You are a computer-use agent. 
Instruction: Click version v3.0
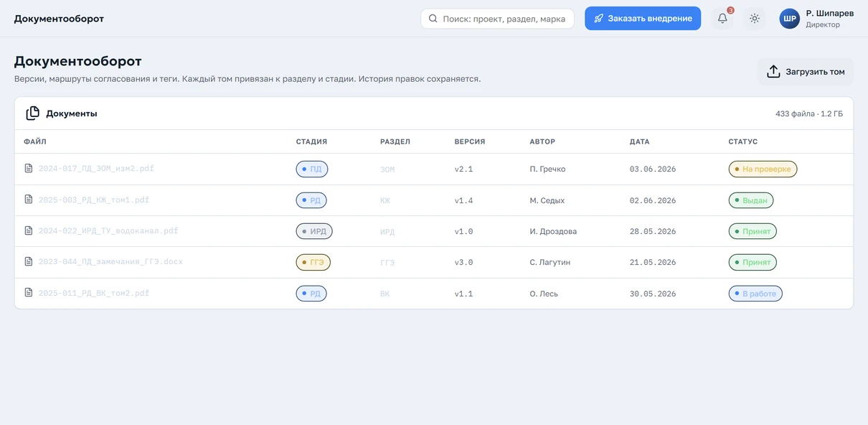click(x=464, y=263)
